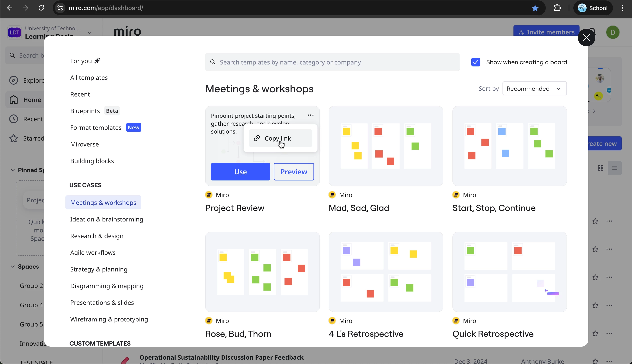Open the Sort by Recommended dropdown

(x=534, y=89)
